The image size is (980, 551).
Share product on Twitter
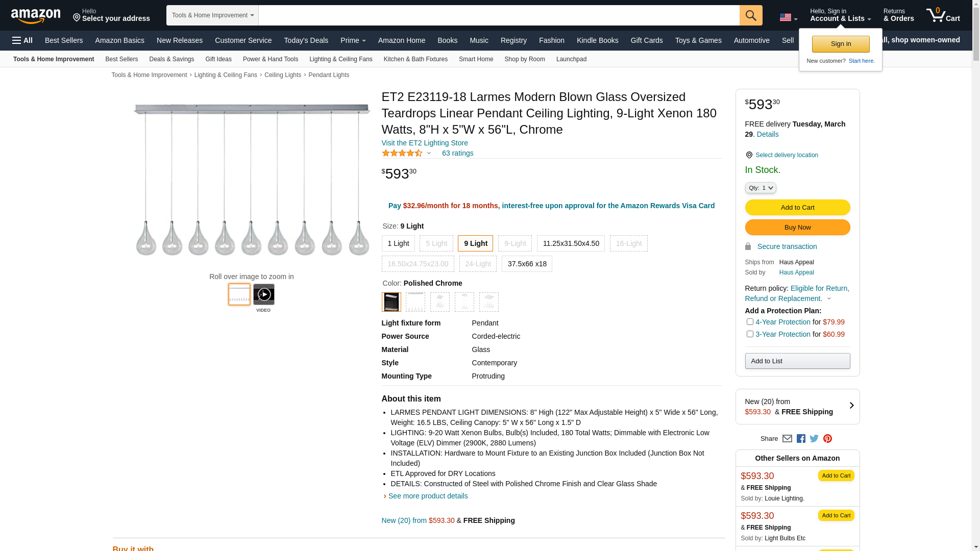(814, 439)
